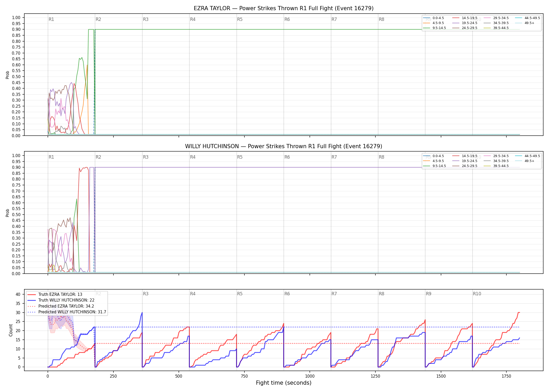Click the R6 round marker in middle chart

pos(287,157)
